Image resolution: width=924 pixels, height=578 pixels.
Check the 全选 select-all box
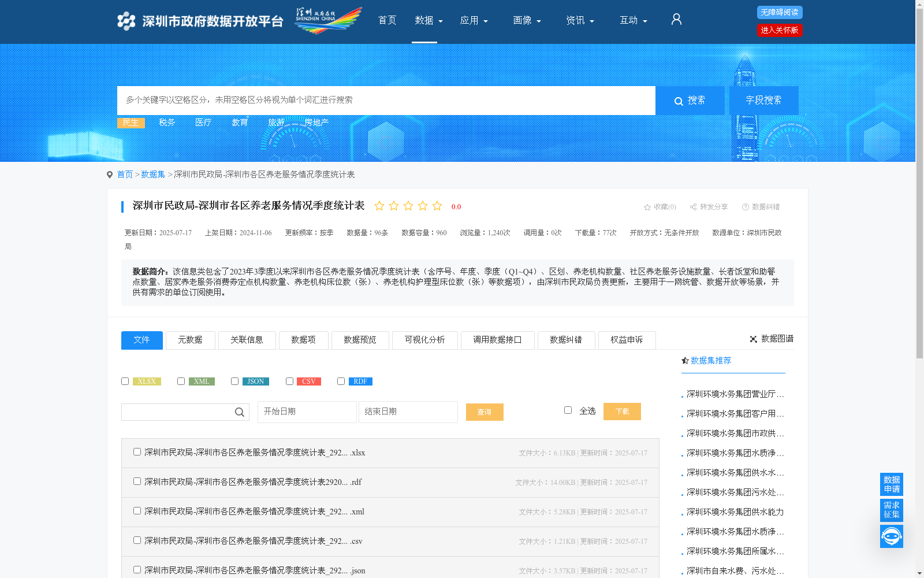568,410
